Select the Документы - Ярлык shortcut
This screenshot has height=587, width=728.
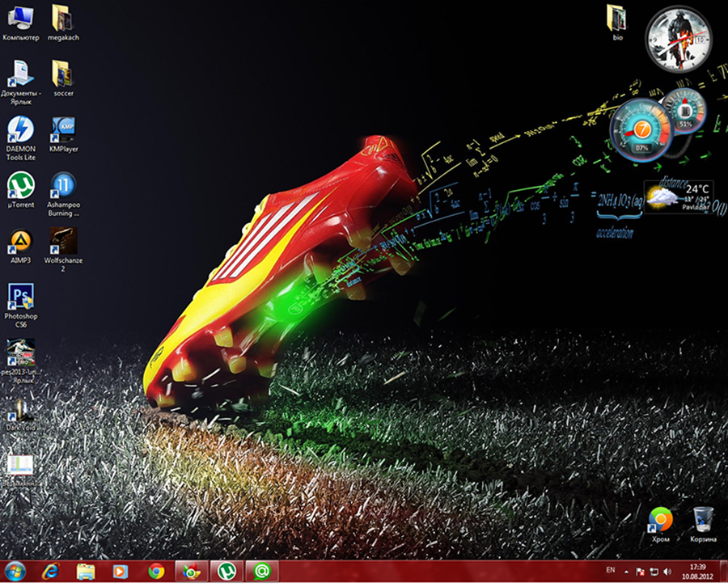tap(20, 82)
